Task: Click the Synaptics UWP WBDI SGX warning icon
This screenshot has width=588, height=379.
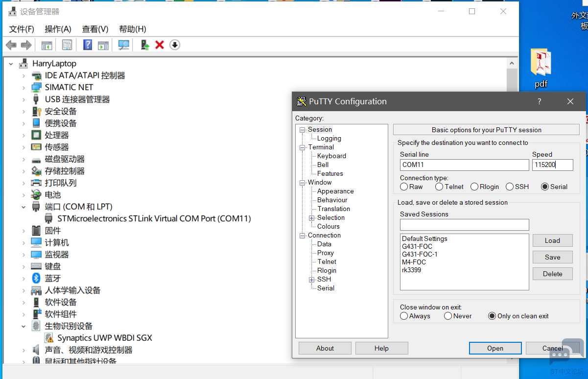Action: pyautogui.click(x=49, y=338)
